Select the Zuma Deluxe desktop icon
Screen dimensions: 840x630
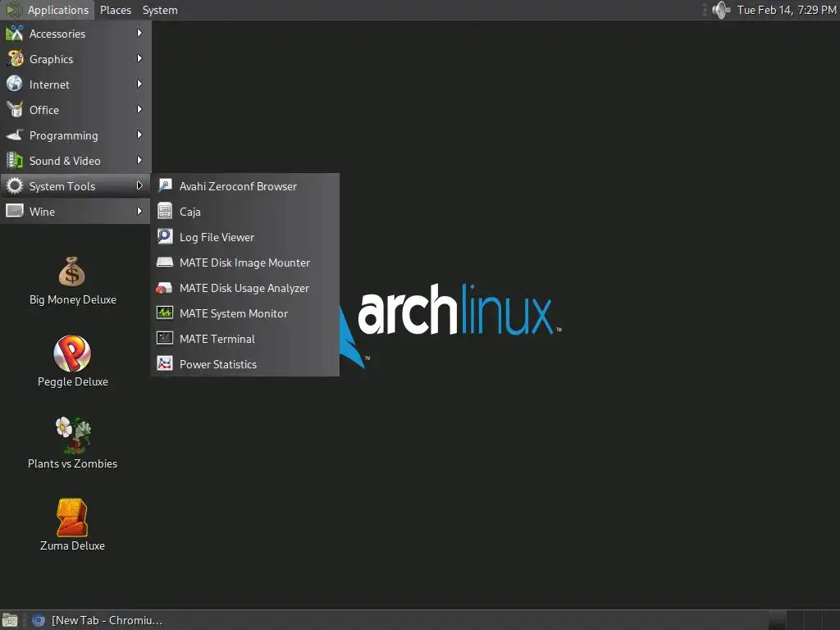[72, 518]
